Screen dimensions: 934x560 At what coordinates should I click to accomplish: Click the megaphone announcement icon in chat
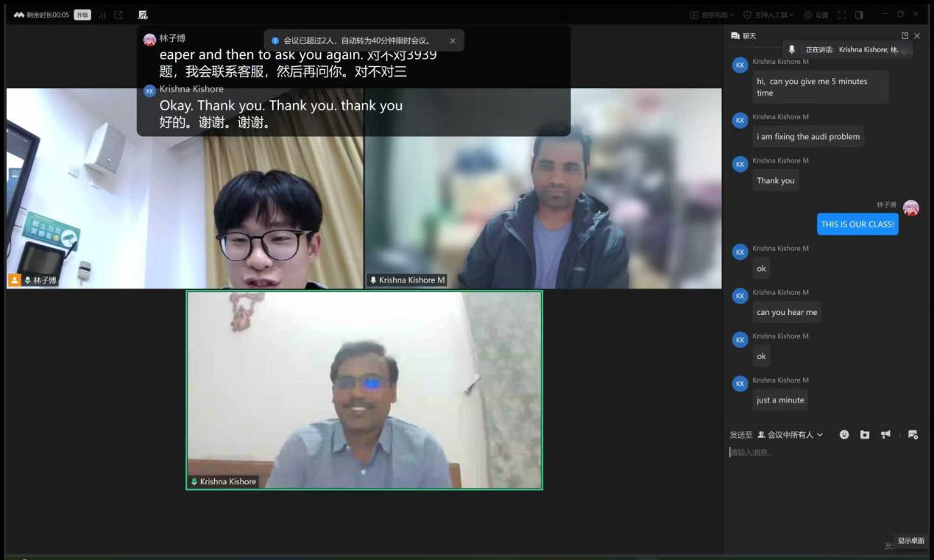885,434
